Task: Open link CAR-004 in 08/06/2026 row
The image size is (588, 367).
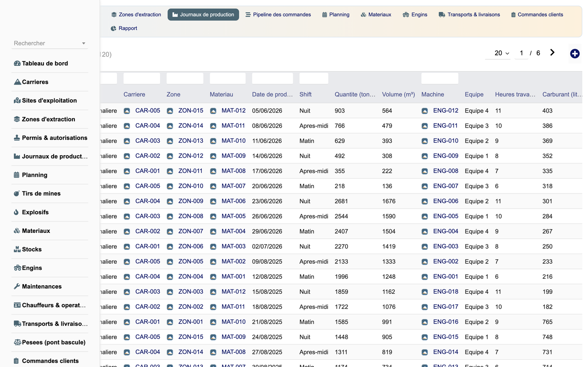Action: 148,126
